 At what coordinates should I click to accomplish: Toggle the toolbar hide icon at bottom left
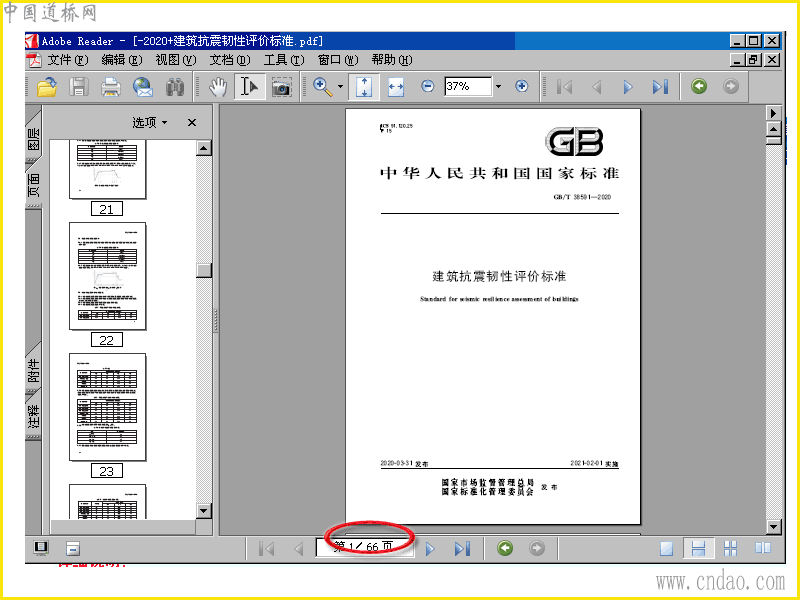[x=73, y=549]
